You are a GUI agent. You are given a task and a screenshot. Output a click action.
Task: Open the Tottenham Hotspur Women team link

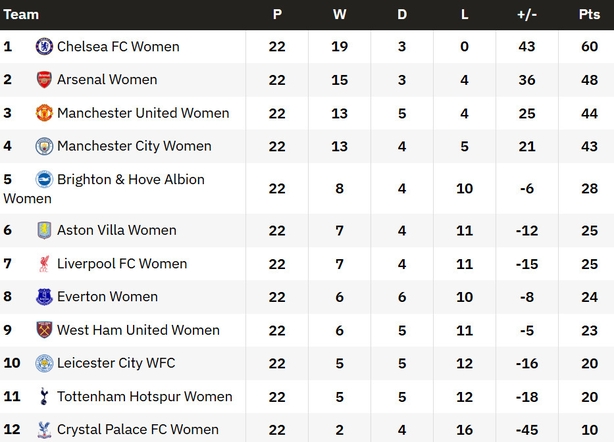[144, 396]
